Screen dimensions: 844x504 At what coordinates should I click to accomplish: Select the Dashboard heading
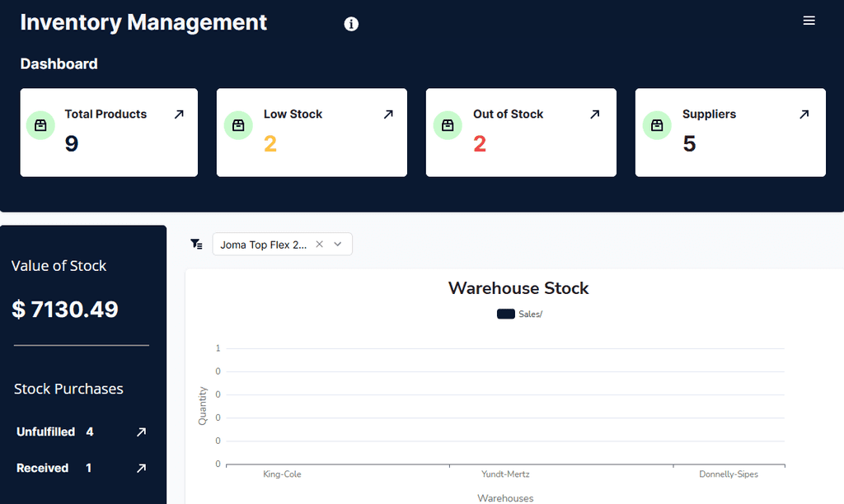click(59, 63)
